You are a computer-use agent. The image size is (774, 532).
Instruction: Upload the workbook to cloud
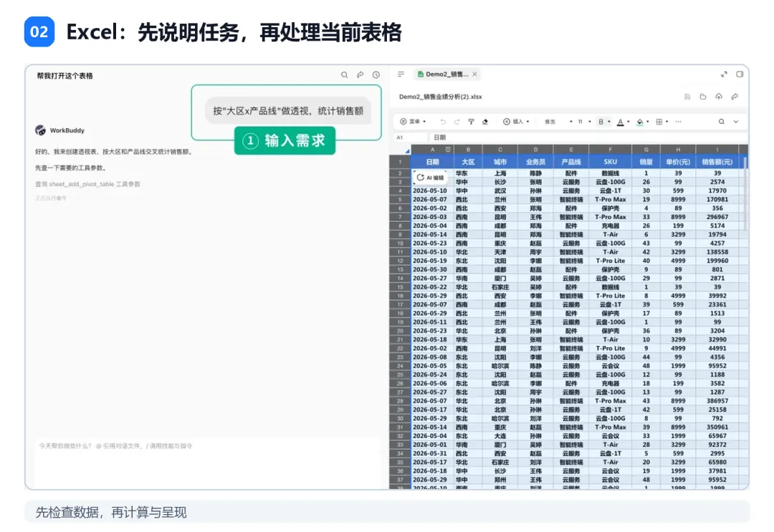(719, 97)
